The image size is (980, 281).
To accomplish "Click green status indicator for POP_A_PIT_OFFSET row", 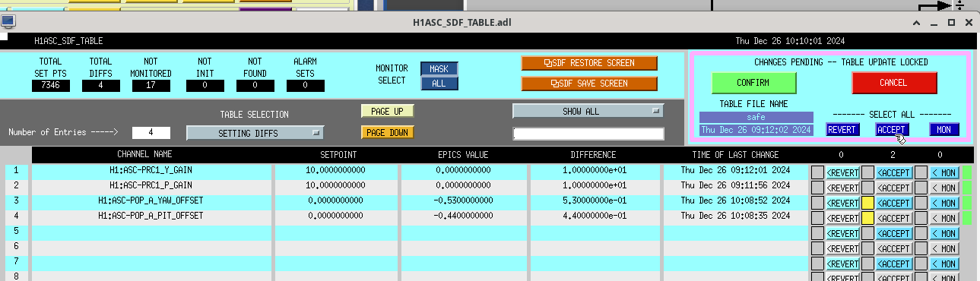I will click(x=967, y=218).
